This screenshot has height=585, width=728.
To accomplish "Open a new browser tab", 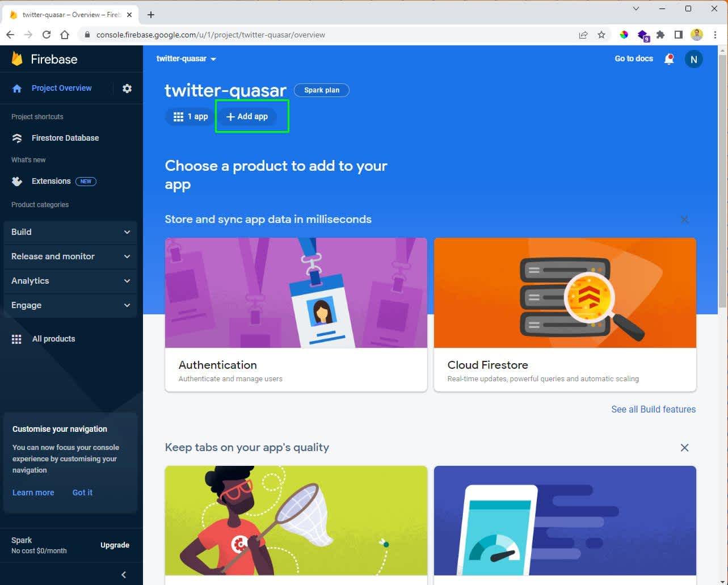I will click(x=151, y=15).
